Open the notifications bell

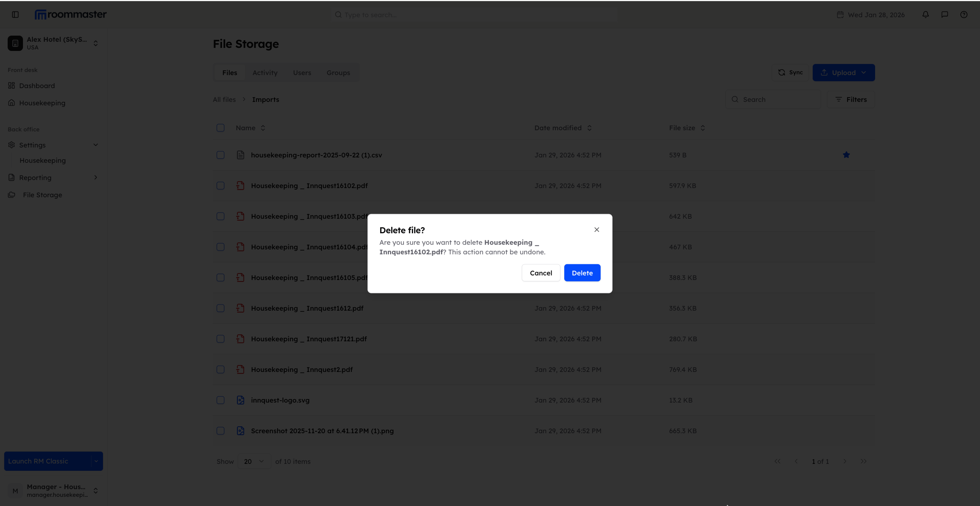(x=925, y=15)
